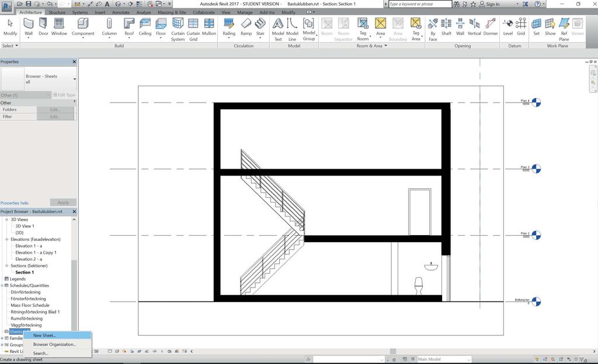598x364 pixels.
Task: Select the Model Group tool
Action: (309, 29)
